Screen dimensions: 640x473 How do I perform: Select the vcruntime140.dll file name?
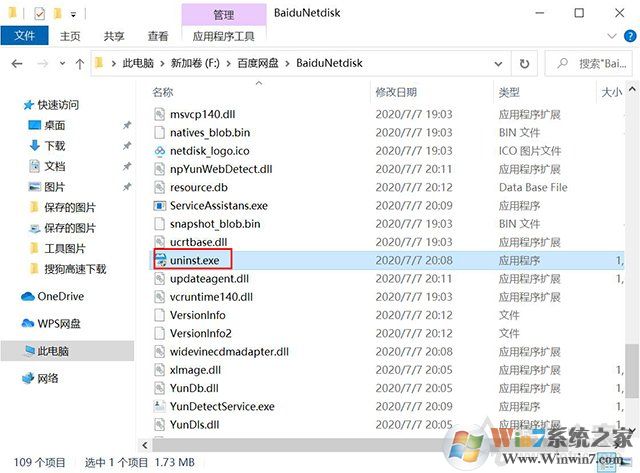[x=211, y=297]
